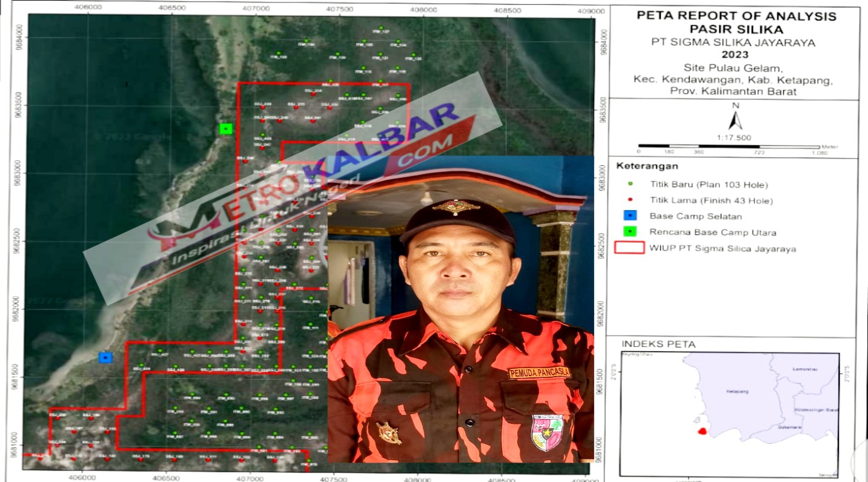Click the "PEMUDA PANCASILA" name tag on shirt
The image size is (868, 482).
[540, 373]
